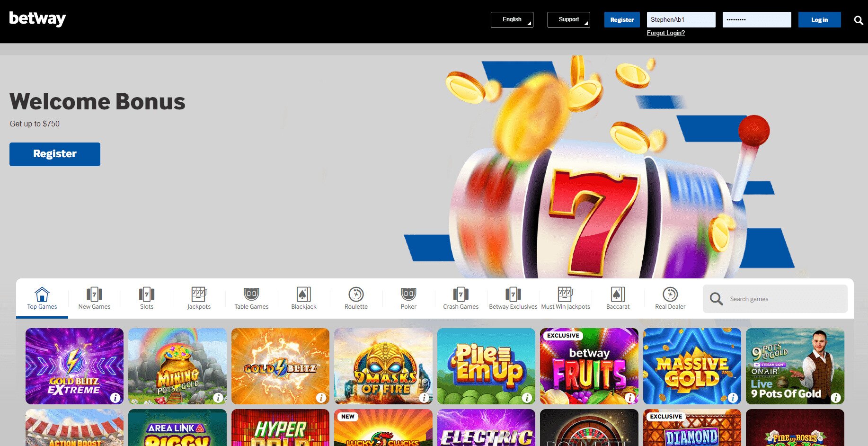Open the Crash Games tab

point(461,299)
